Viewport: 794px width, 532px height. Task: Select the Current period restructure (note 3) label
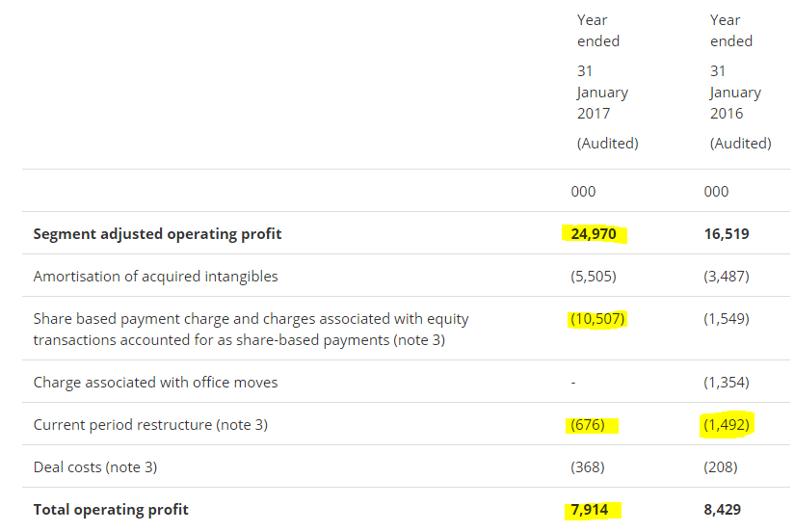(x=150, y=425)
